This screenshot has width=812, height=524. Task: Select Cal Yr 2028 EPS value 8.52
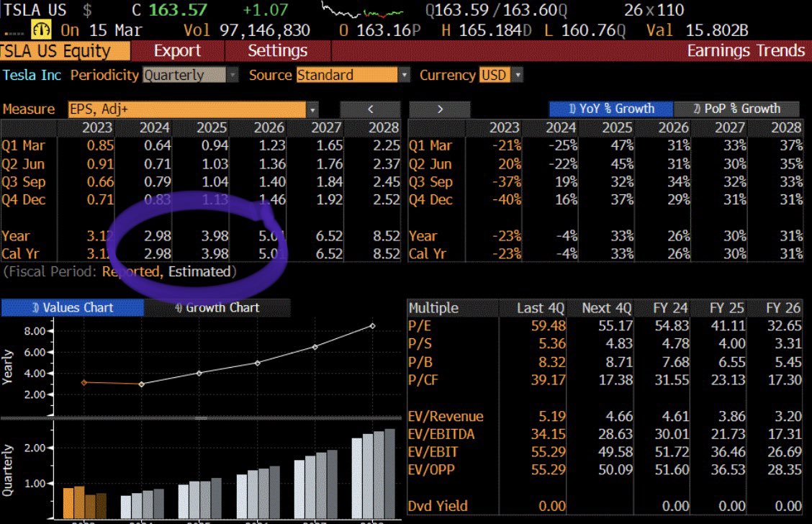[387, 253]
